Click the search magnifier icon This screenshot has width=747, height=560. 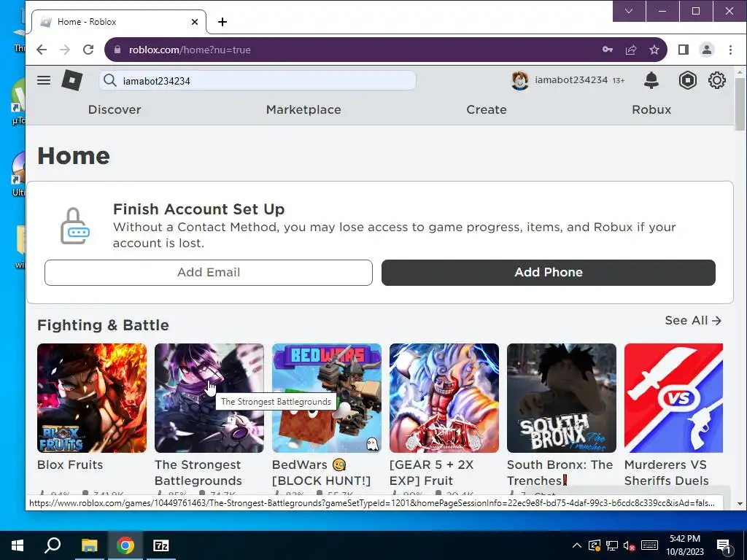pos(110,80)
